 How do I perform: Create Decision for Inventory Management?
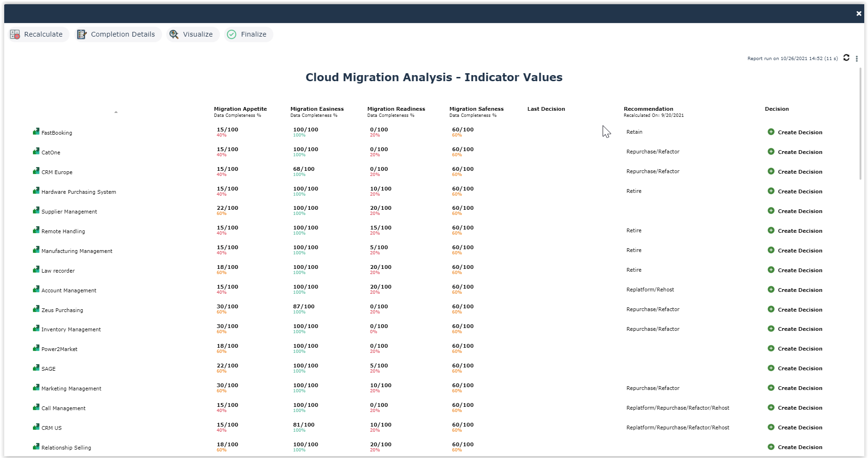(795, 329)
